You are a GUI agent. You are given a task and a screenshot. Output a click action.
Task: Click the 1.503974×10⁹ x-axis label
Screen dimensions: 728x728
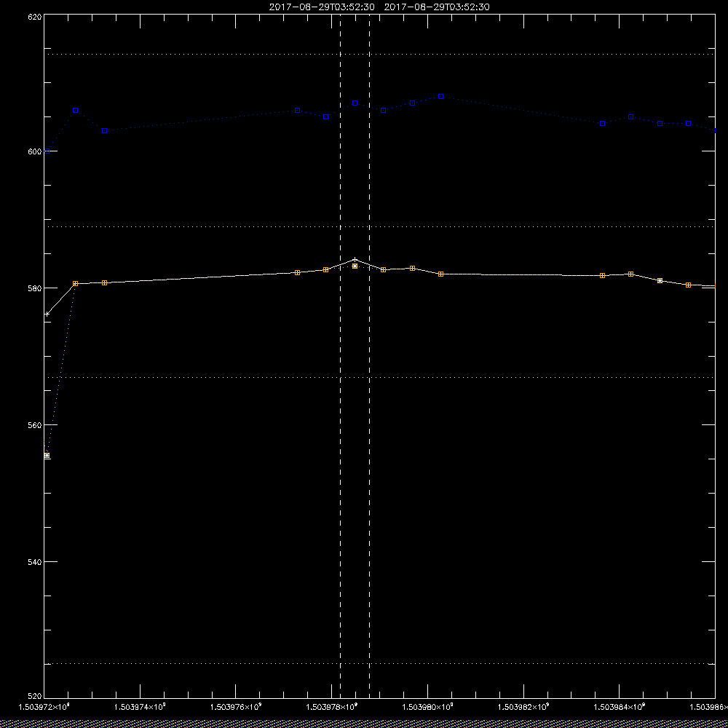point(140,707)
